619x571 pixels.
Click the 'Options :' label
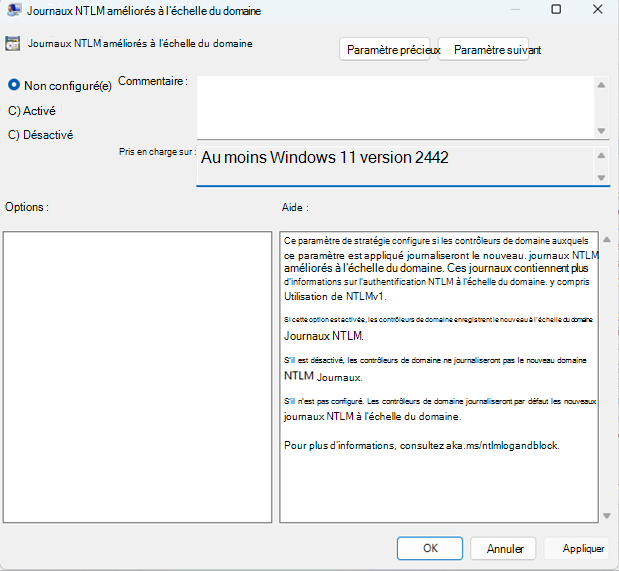click(x=26, y=207)
